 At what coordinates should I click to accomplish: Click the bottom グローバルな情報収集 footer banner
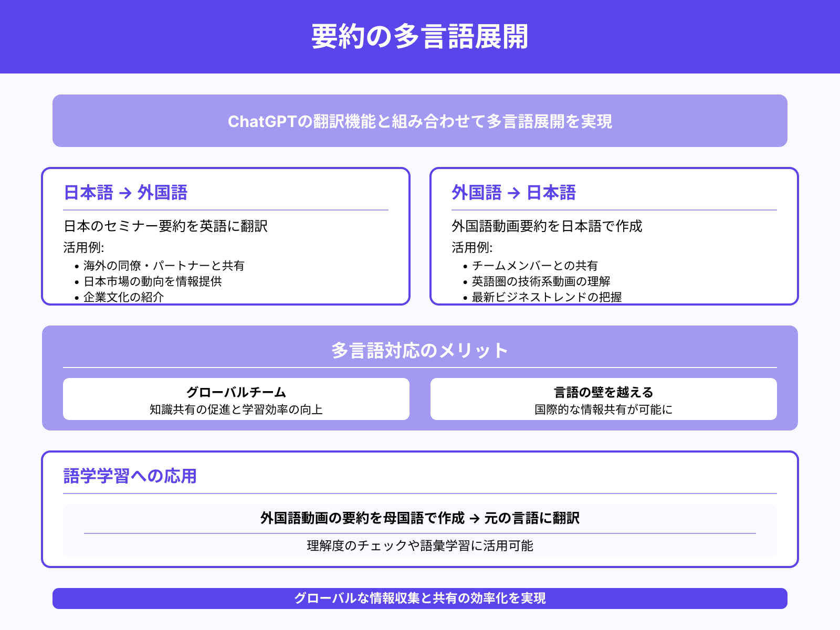(420, 598)
